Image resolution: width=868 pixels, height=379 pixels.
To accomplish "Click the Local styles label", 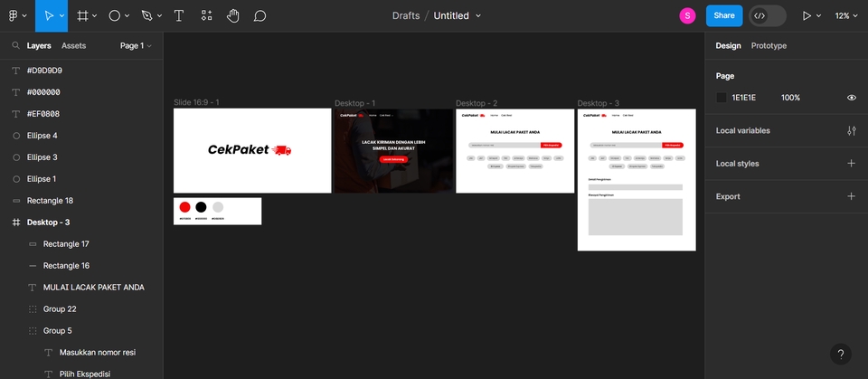I will click(738, 164).
